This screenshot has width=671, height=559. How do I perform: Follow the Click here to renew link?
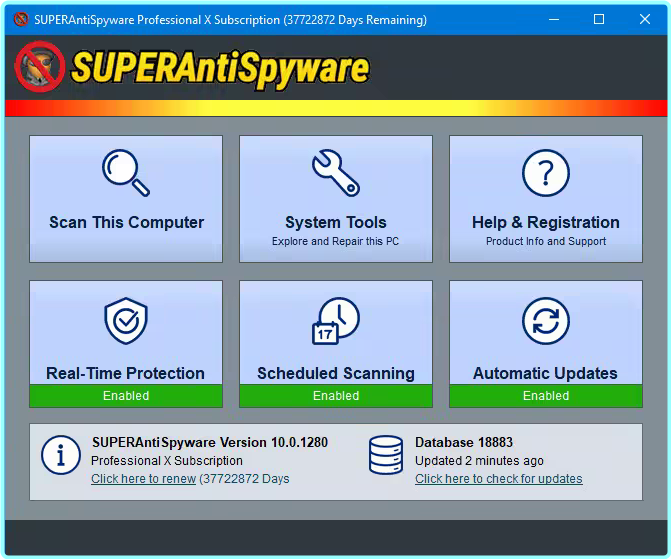coord(143,479)
